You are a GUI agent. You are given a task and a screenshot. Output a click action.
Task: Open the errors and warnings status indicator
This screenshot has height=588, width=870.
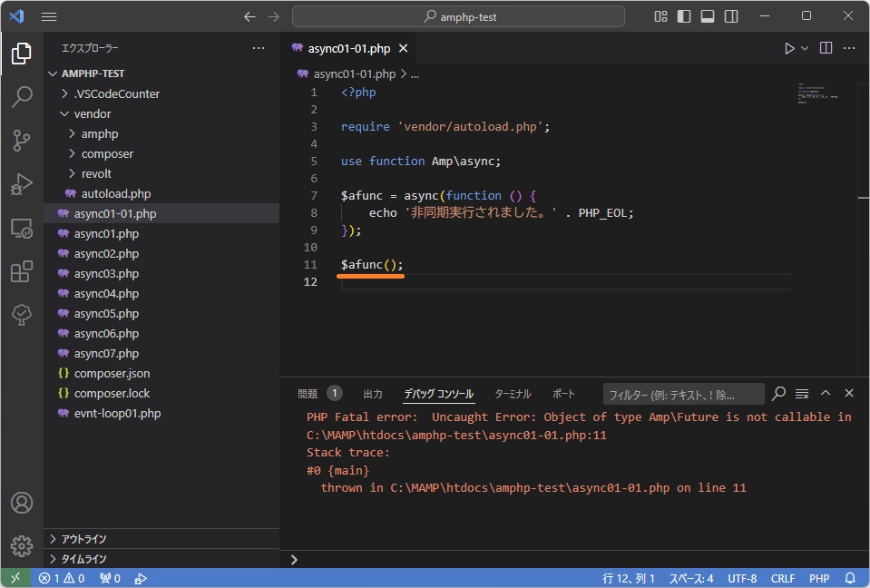[62, 578]
